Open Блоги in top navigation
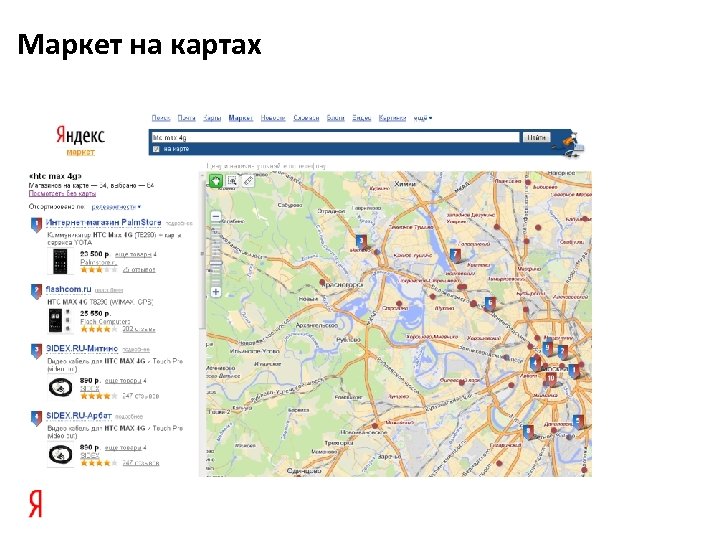 point(336,118)
